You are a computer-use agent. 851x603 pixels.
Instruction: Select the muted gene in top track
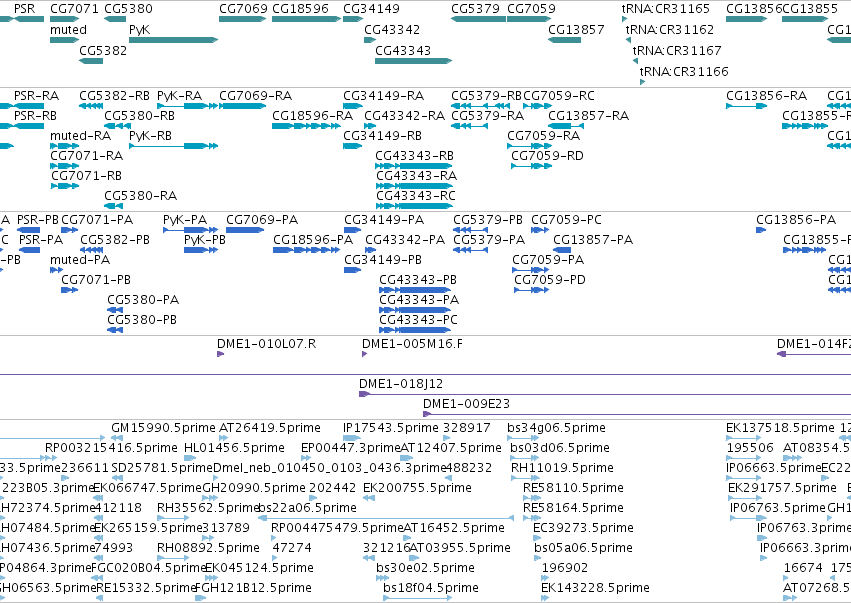pos(65,40)
